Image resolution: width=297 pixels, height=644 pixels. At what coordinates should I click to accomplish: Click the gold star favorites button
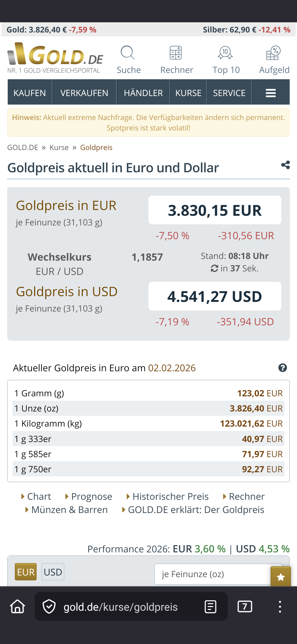click(x=280, y=577)
